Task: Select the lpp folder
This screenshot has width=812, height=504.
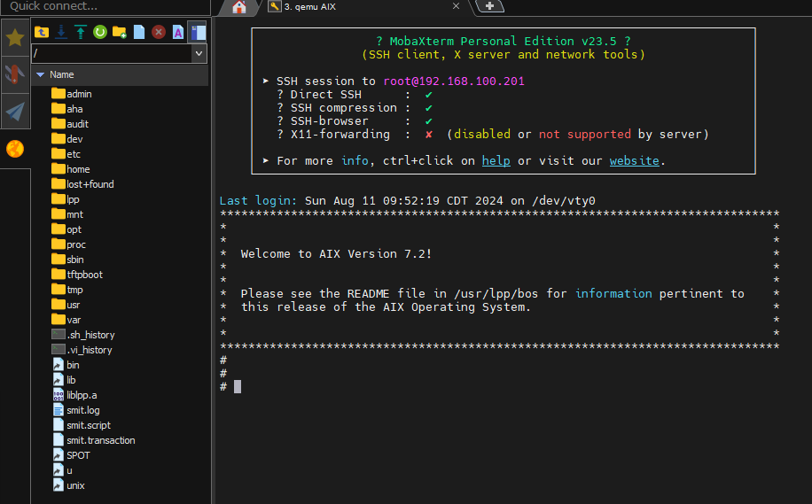Action: pos(66,199)
